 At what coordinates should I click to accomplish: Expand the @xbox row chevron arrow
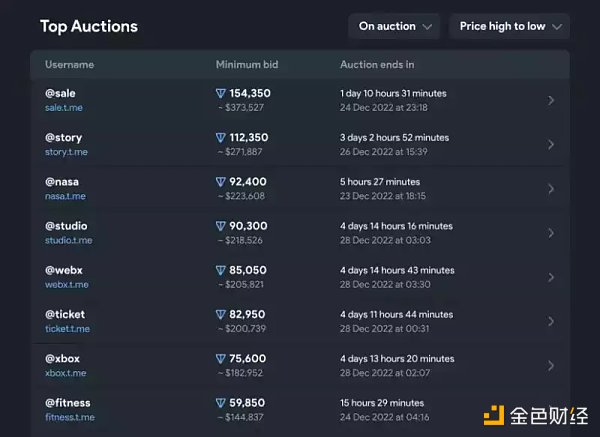[x=551, y=366]
